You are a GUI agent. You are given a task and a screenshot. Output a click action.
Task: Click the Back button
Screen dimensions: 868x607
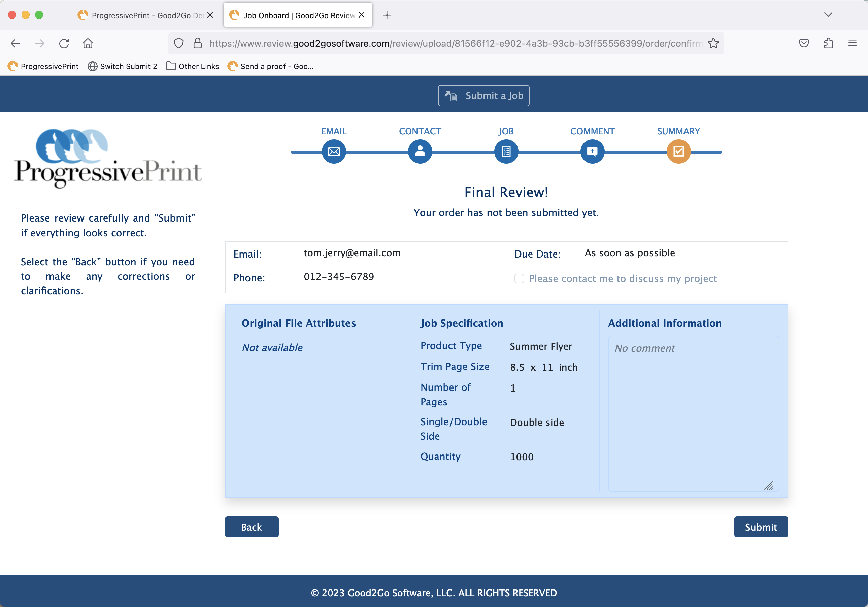252,527
